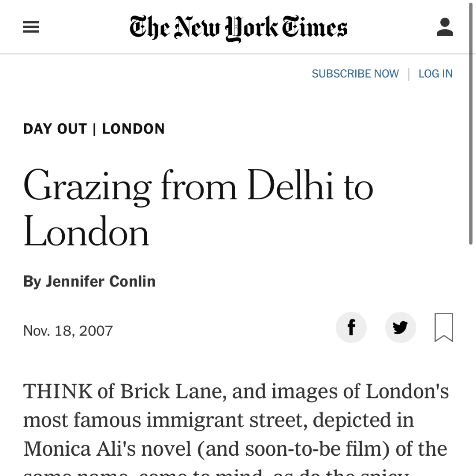
Task: Click the divider between Subscribe and Log In
Action: click(x=409, y=74)
